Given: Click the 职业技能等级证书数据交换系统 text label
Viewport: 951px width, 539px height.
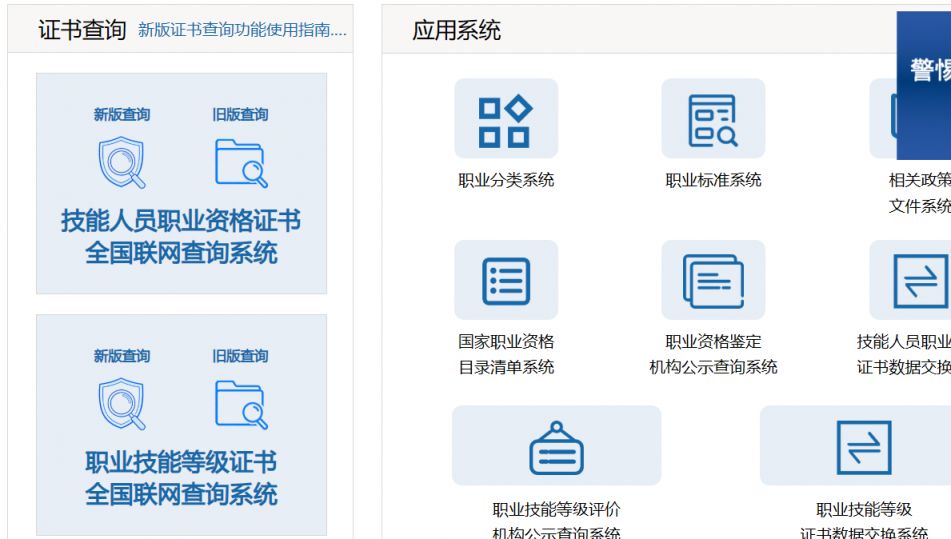Looking at the screenshot, I should 864,520.
